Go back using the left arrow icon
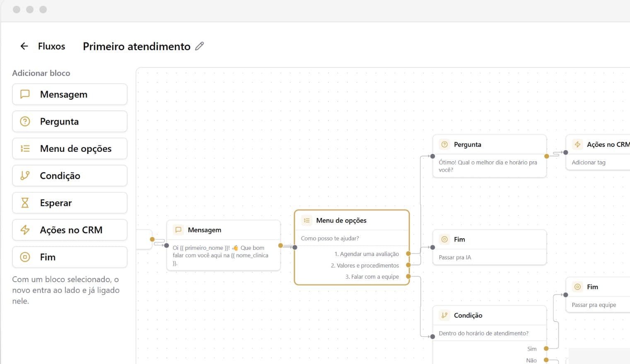 (x=24, y=46)
